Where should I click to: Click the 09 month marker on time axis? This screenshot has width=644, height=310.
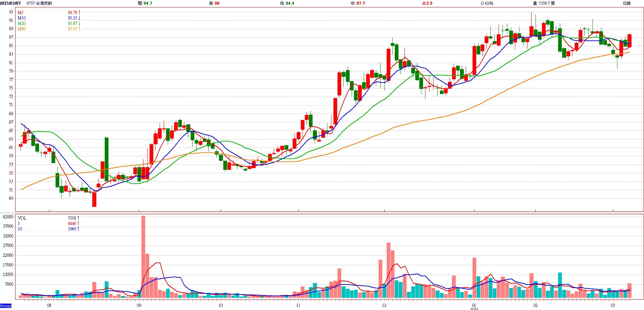coord(139,305)
